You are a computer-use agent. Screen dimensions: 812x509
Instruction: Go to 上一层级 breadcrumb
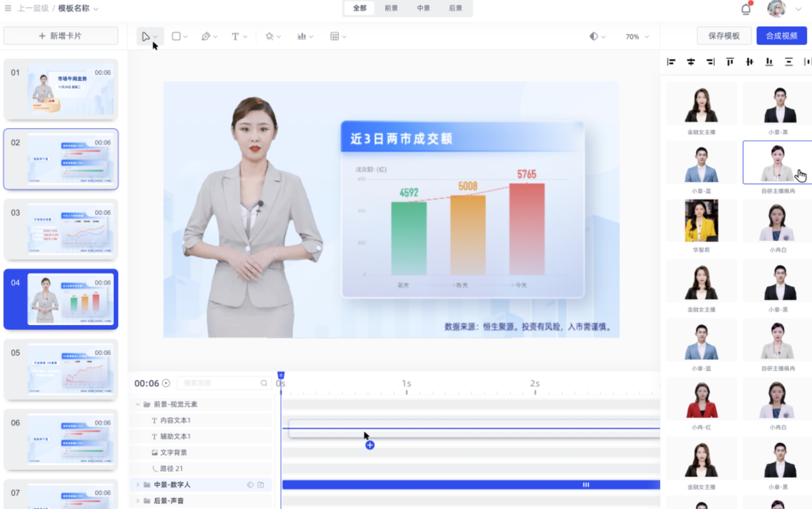pos(33,8)
